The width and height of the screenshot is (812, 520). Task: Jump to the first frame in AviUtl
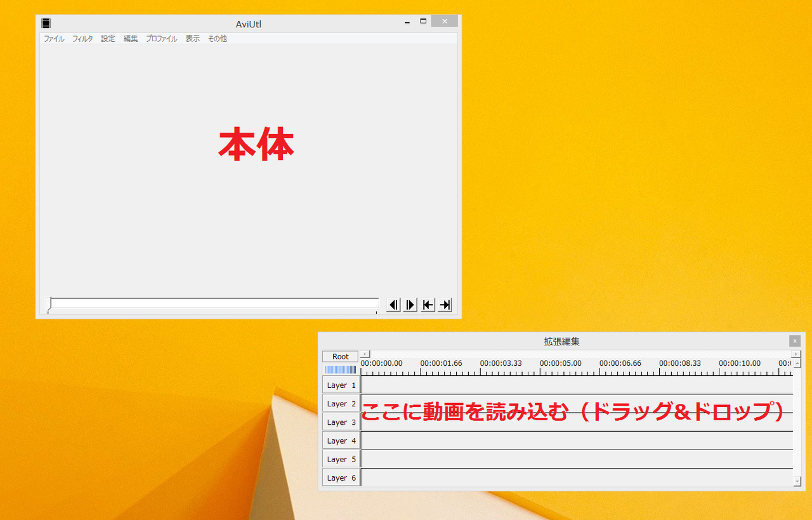pos(428,305)
